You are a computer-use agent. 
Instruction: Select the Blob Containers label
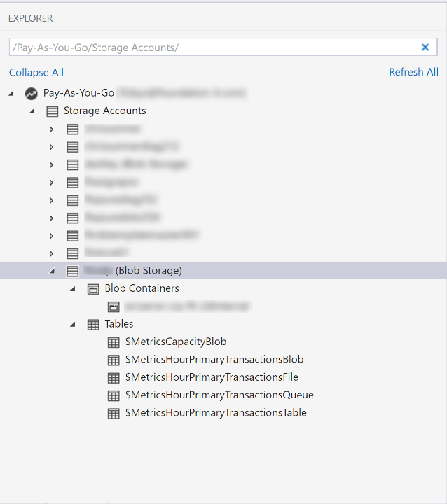click(x=142, y=288)
